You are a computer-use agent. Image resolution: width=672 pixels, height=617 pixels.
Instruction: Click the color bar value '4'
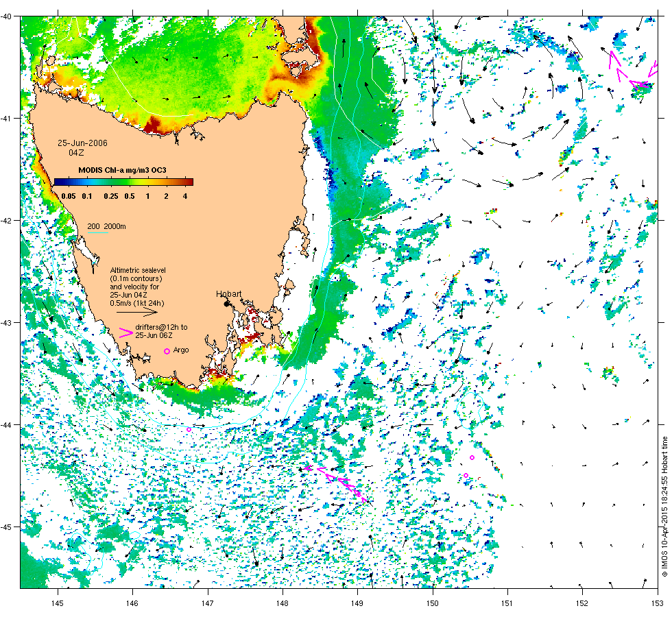point(185,196)
